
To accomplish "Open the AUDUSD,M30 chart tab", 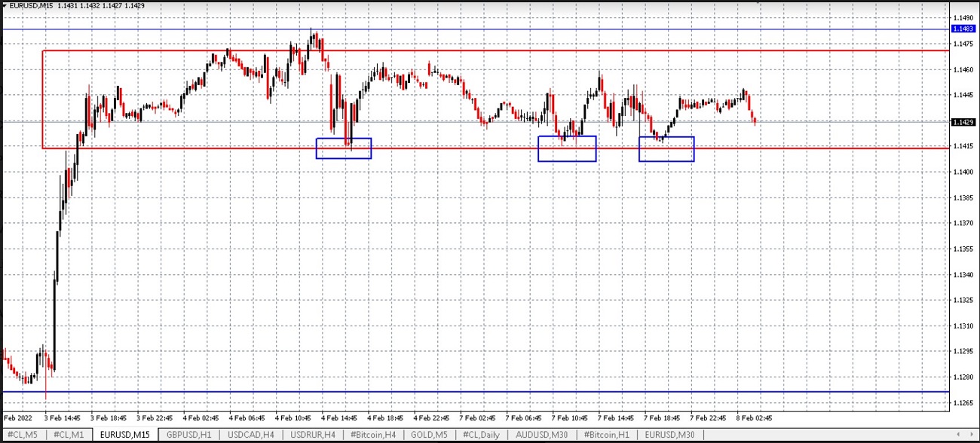I will click(x=540, y=435).
